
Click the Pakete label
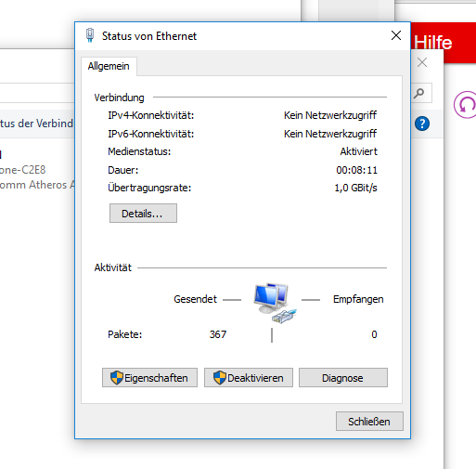click(125, 334)
